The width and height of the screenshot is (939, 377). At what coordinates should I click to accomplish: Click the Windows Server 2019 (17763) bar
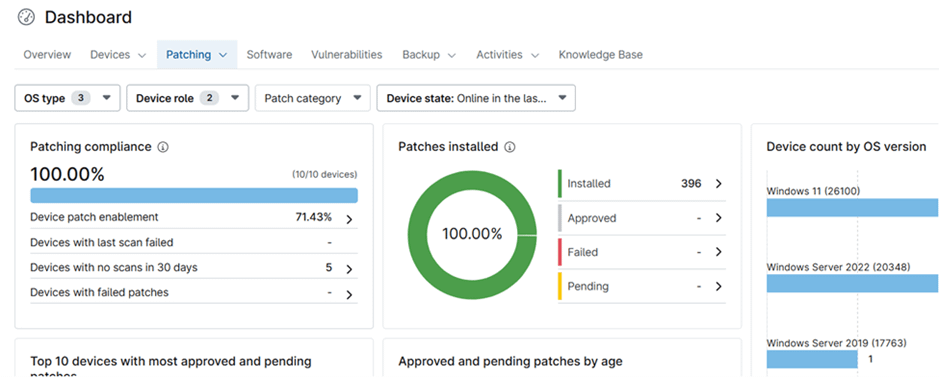[x=812, y=359]
